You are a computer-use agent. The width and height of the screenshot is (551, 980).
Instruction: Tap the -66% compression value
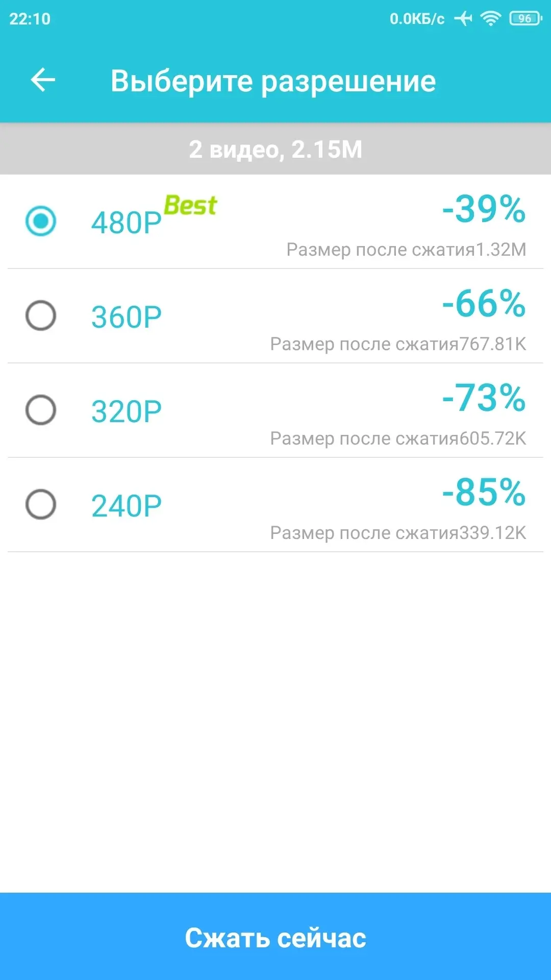pyautogui.click(x=484, y=304)
